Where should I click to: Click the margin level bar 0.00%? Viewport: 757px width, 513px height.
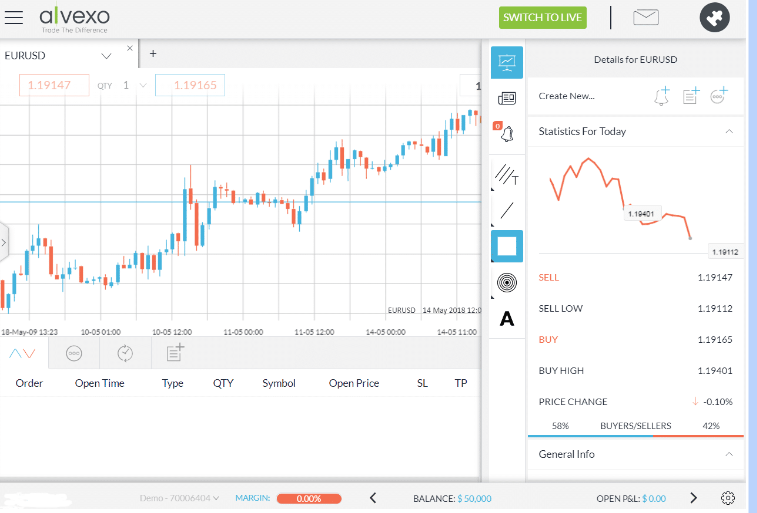[309, 499]
